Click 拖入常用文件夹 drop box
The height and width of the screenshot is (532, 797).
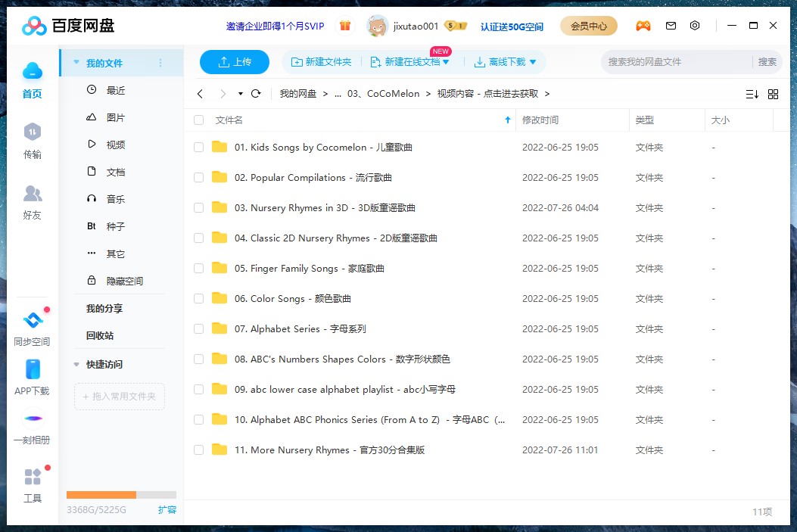(x=120, y=397)
